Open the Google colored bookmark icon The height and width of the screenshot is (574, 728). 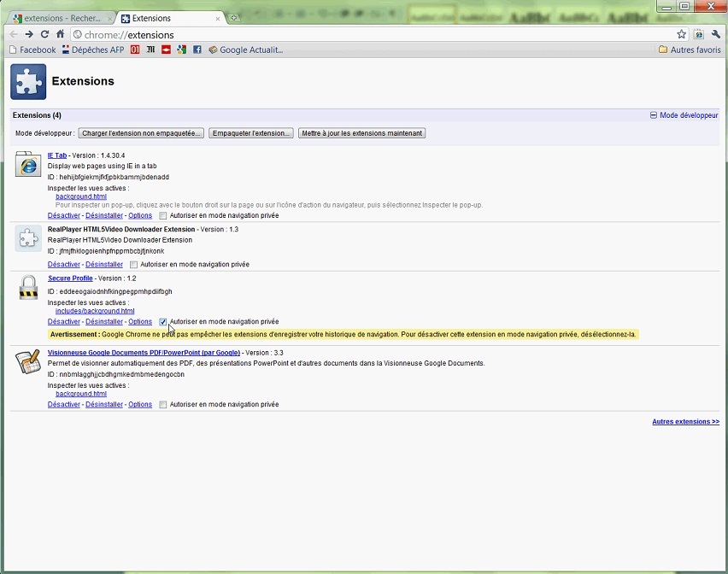click(x=181, y=50)
